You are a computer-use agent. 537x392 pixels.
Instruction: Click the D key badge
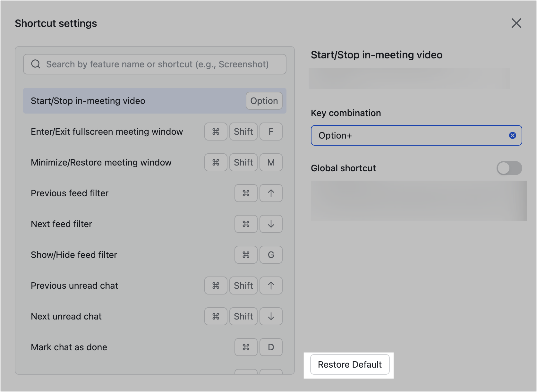(x=271, y=347)
